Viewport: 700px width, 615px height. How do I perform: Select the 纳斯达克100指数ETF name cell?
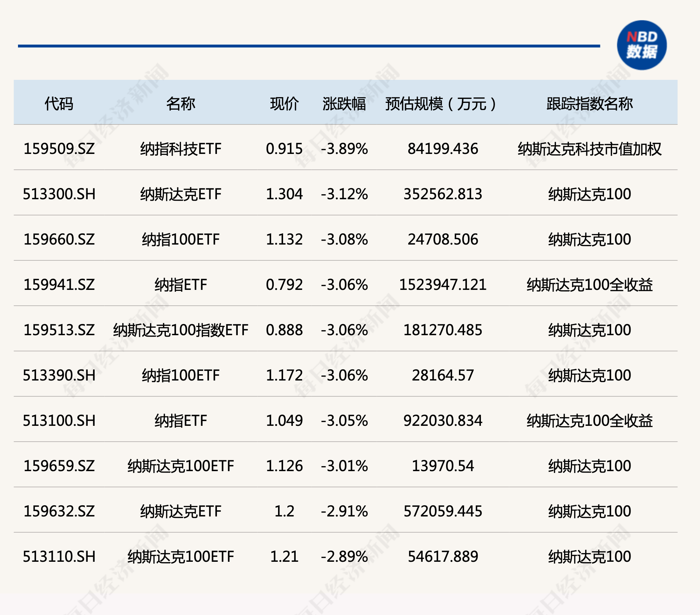click(x=181, y=330)
